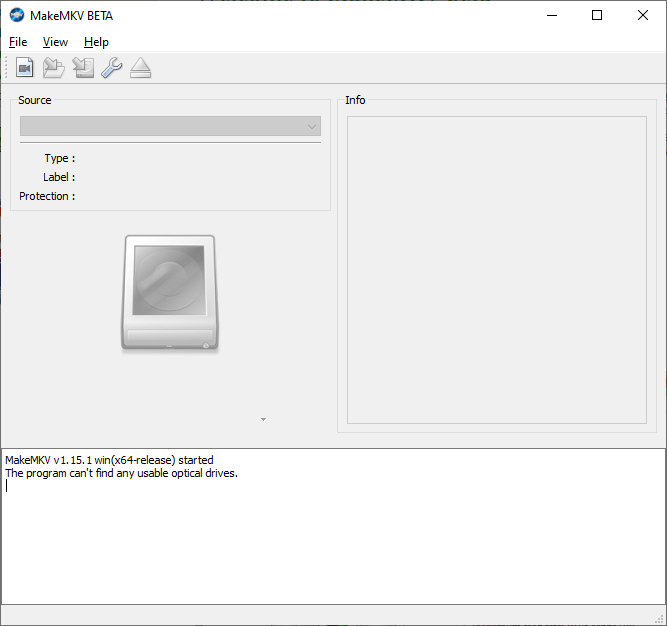
Task: Click the Save selected titles icon
Action: pos(83,68)
